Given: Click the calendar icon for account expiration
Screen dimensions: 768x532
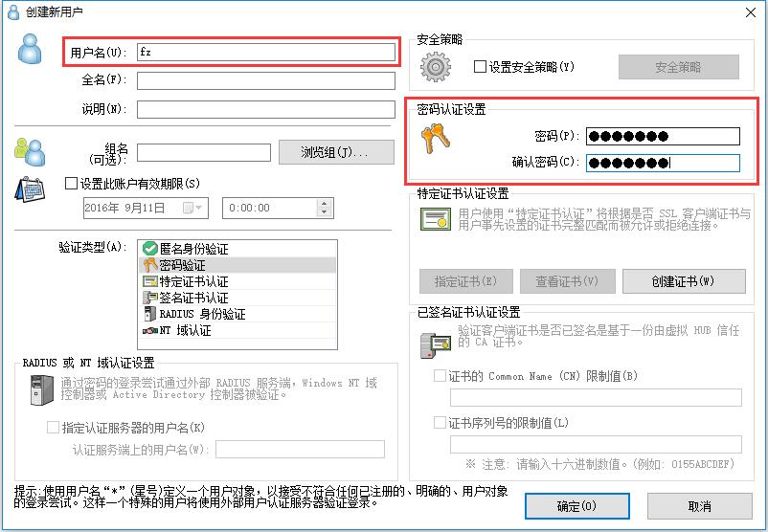Looking at the screenshot, I should [30, 189].
